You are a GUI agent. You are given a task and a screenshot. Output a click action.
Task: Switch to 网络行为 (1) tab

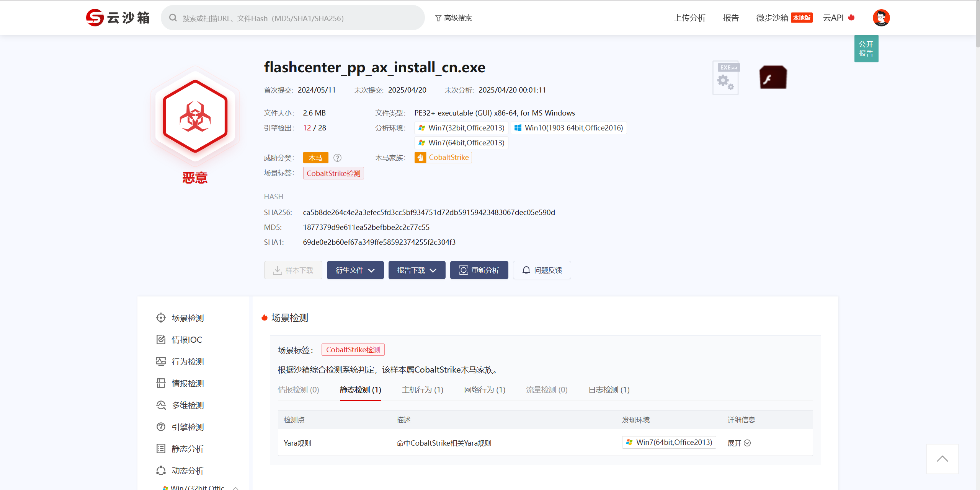click(x=484, y=390)
